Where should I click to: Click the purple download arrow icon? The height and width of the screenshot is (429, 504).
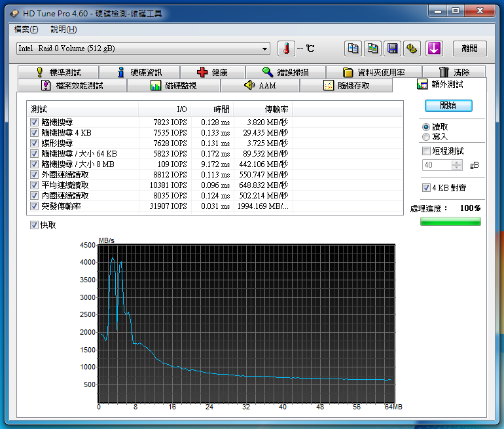point(434,48)
